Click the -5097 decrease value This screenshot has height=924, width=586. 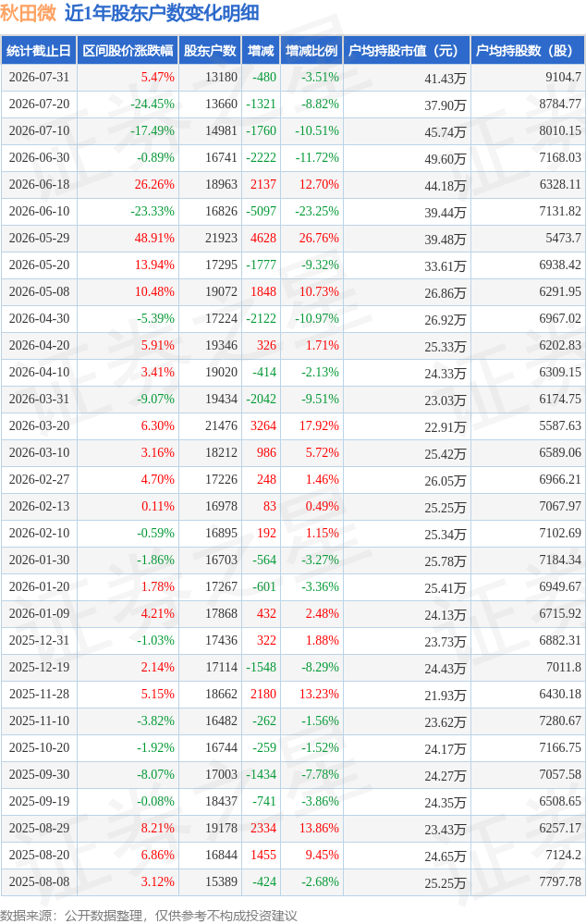(261, 211)
